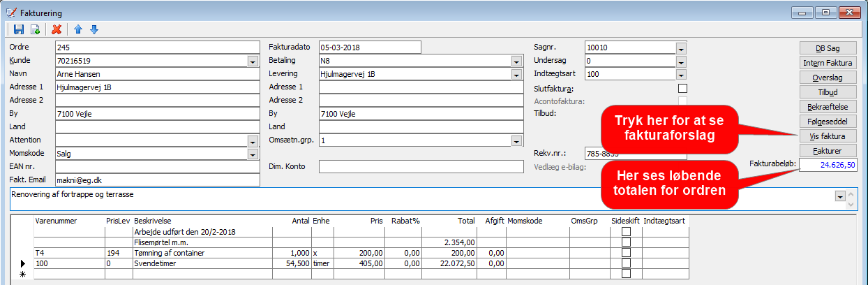Click the blue up arrow icon
The image size is (868, 285).
coord(78,29)
